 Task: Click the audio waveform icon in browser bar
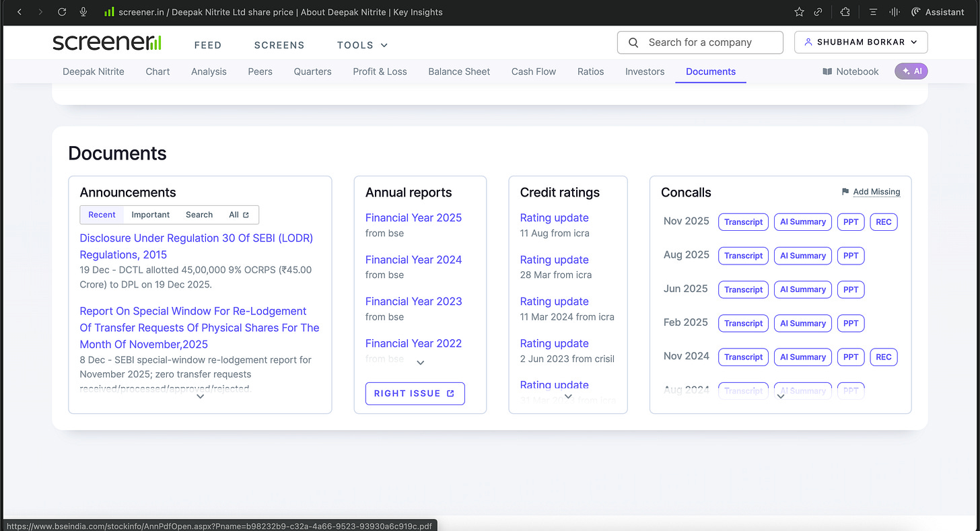pyautogui.click(x=895, y=12)
